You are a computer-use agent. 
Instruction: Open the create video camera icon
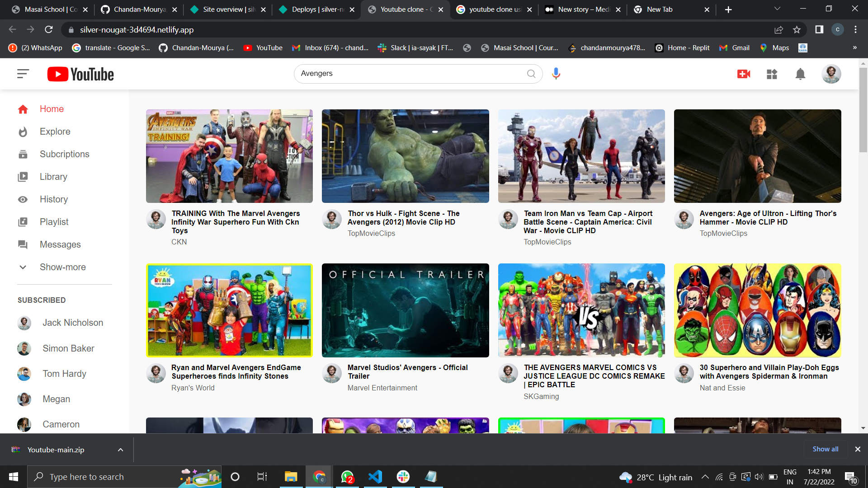(744, 74)
